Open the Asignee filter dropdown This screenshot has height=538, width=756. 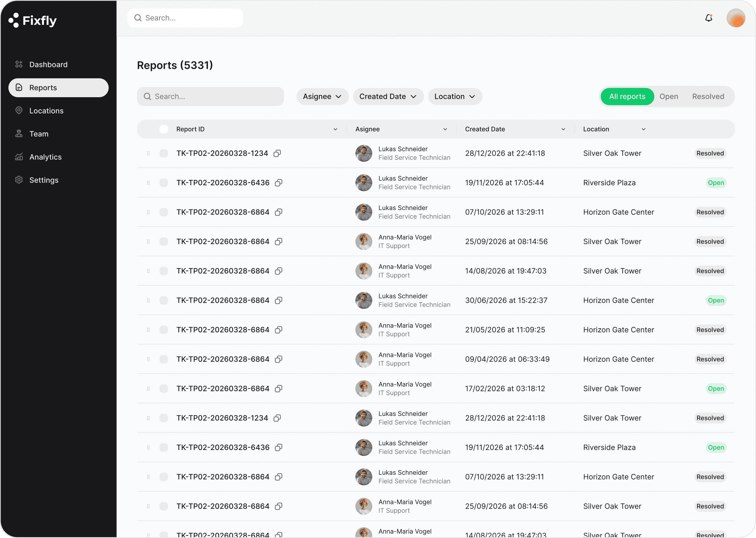click(x=322, y=96)
